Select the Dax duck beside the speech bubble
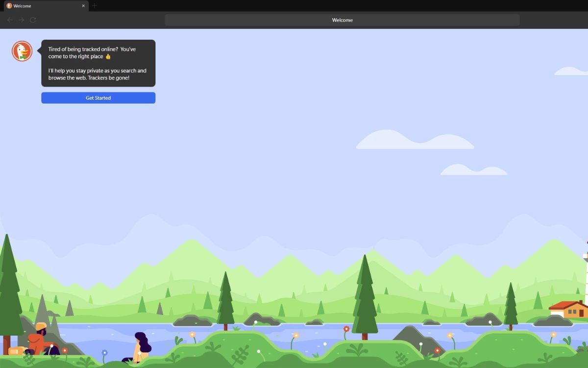 22,51
